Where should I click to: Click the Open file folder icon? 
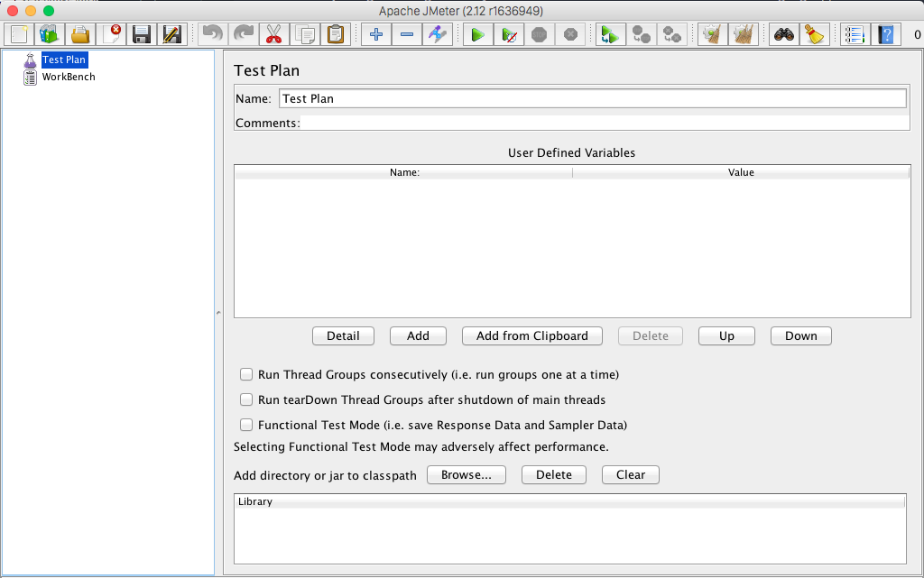coord(80,35)
